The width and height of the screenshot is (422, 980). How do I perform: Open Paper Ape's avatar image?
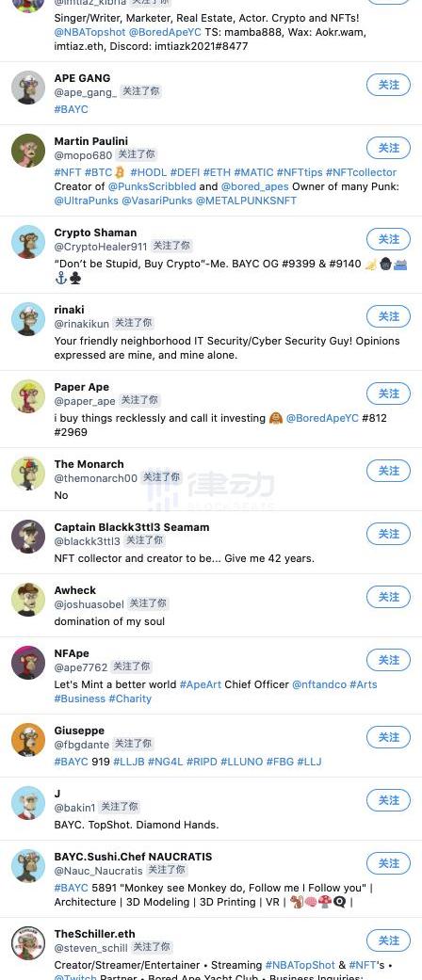pyautogui.click(x=28, y=396)
